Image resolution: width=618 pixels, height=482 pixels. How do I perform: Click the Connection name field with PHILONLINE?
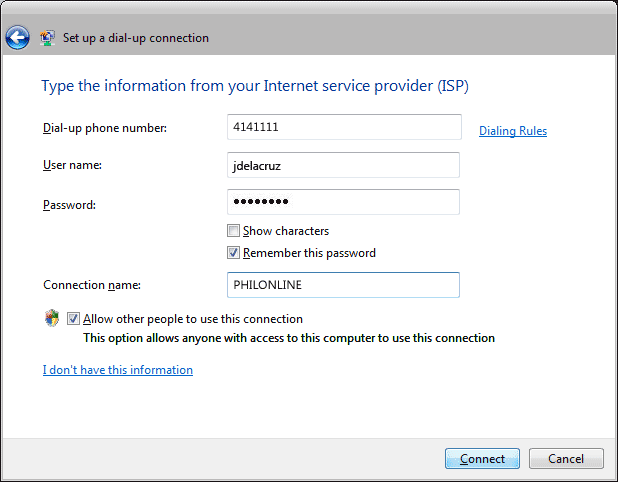343,285
